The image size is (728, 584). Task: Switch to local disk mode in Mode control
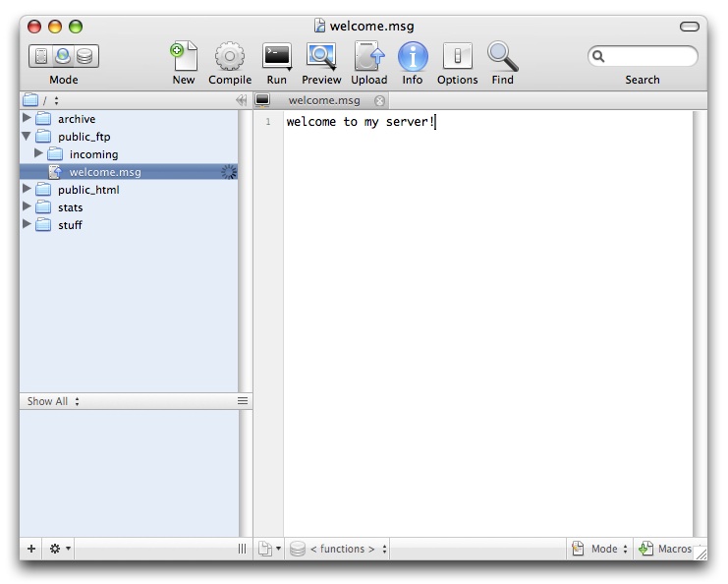click(x=40, y=56)
